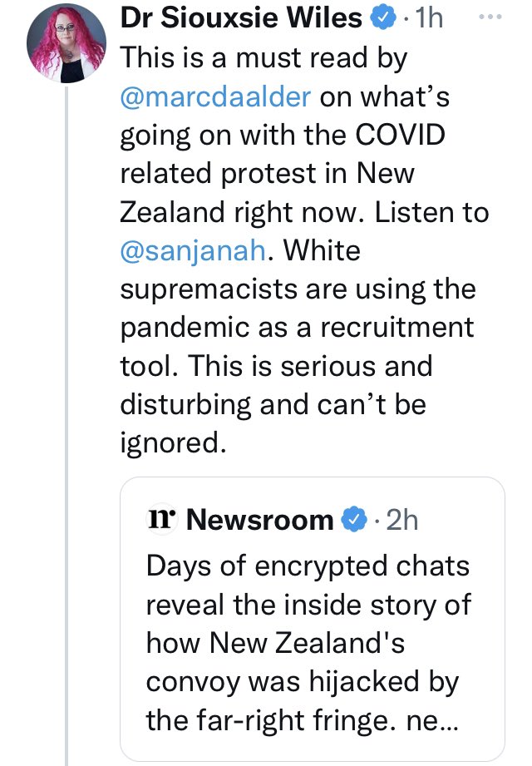Click the grey thread line under the avatar

coord(66,416)
